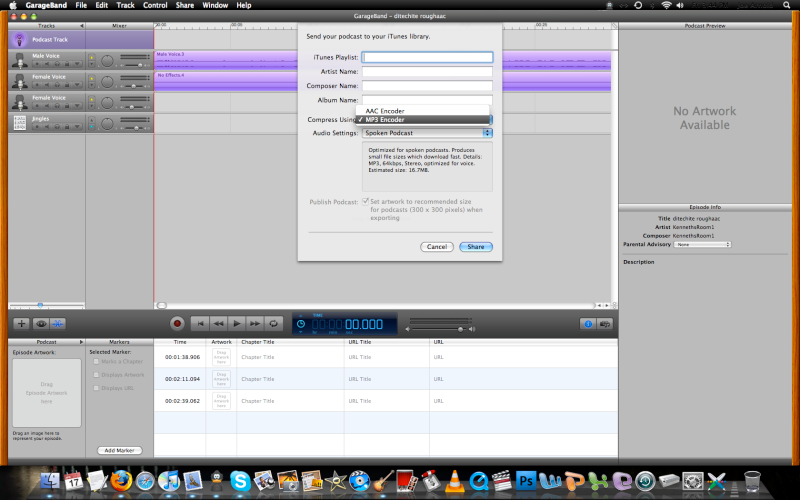
Task: Open the Control menu
Action: click(x=155, y=5)
